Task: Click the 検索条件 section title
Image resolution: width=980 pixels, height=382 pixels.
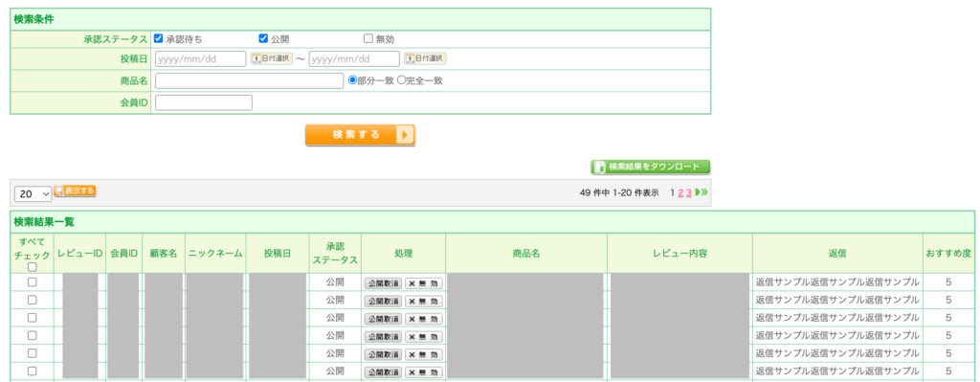Action: pos(33,19)
